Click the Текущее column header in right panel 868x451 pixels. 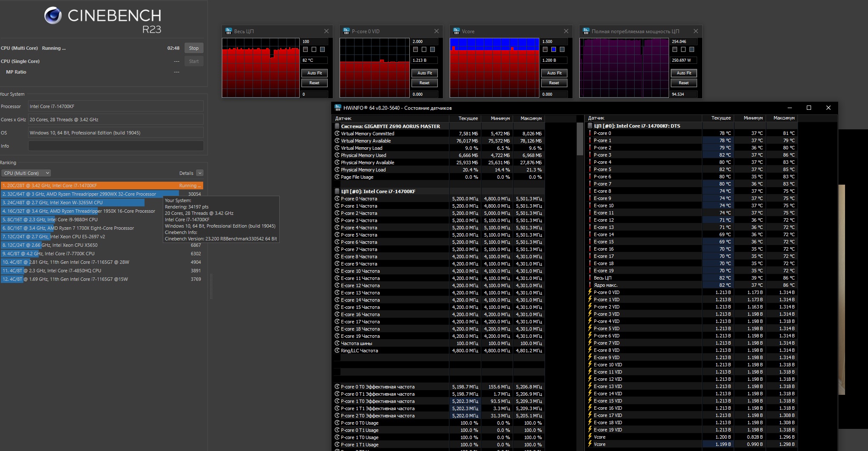coord(718,118)
